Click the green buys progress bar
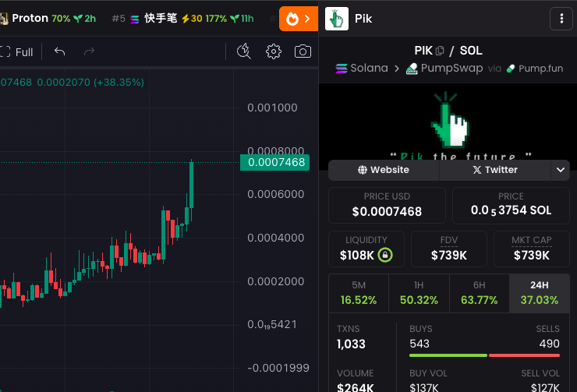This screenshot has width=577, height=392. (x=448, y=355)
